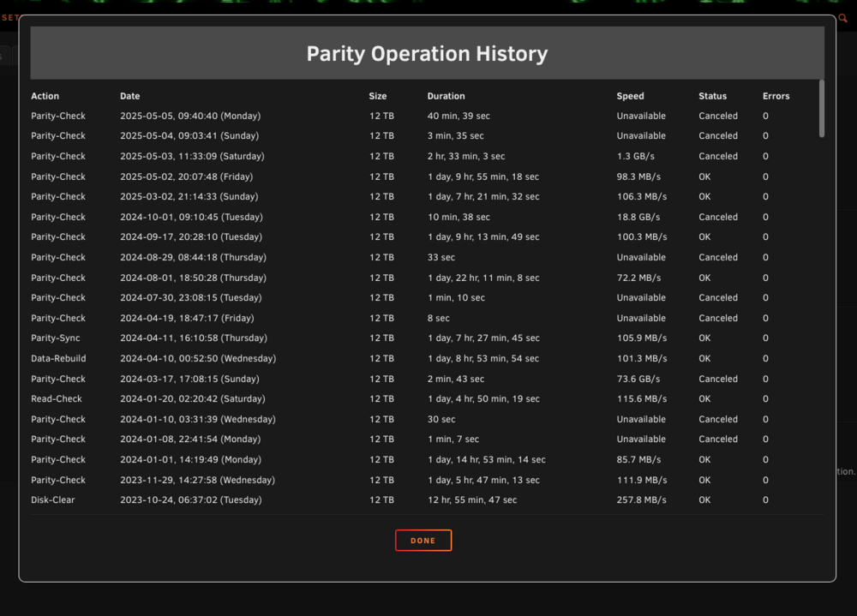Click speed value 1.3 GB/s

point(636,156)
